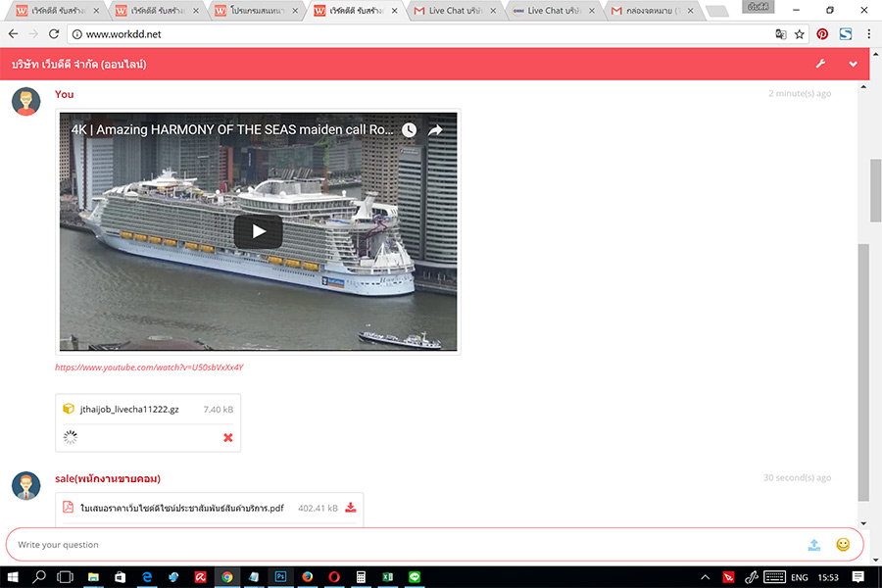Open the touch keyboard from the tray

[774, 577]
